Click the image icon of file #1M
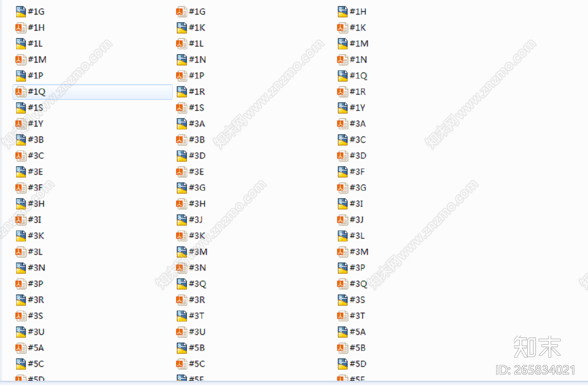The height and width of the screenshot is (385, 588). (x=343, y=44)
